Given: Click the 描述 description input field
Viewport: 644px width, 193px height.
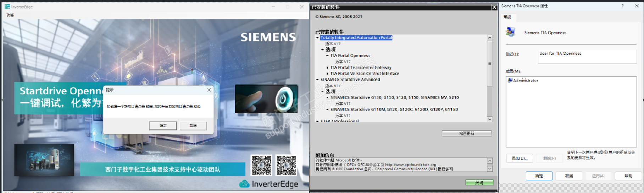Looking at the screenshot, I should tap(587, 57).
